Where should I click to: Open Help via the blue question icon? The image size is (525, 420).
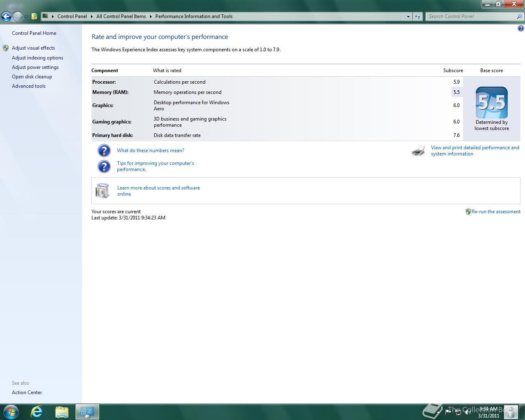pyautogui.click(x=520, y=28)
